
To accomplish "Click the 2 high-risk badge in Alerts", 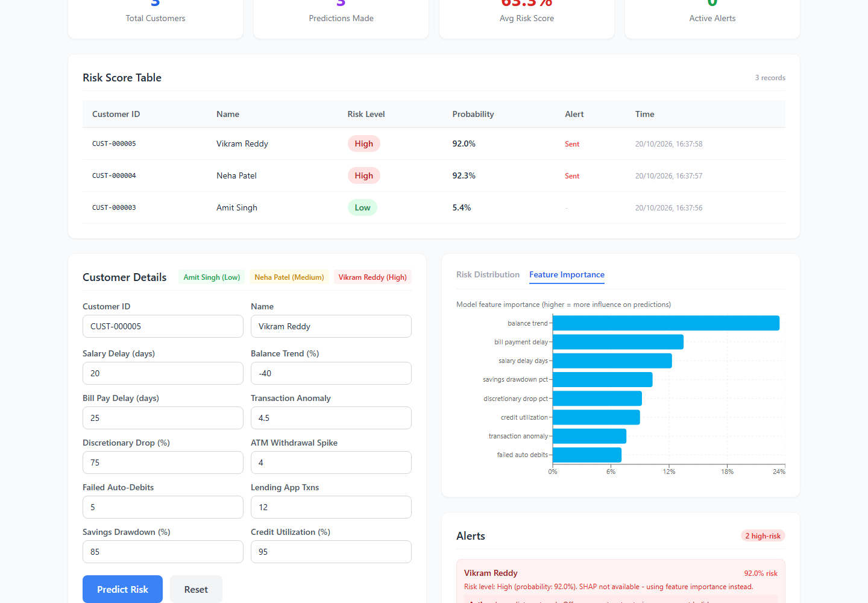I will [x=763, y=536].
